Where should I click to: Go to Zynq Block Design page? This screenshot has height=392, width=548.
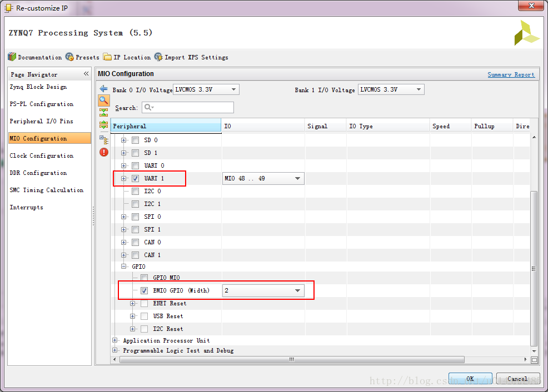point(38,87)
